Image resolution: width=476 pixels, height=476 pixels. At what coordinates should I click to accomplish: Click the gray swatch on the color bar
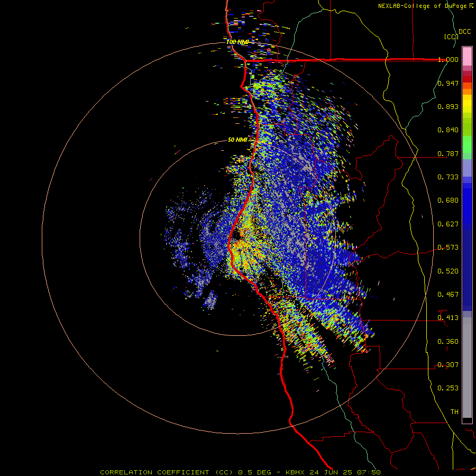[467, 368]
